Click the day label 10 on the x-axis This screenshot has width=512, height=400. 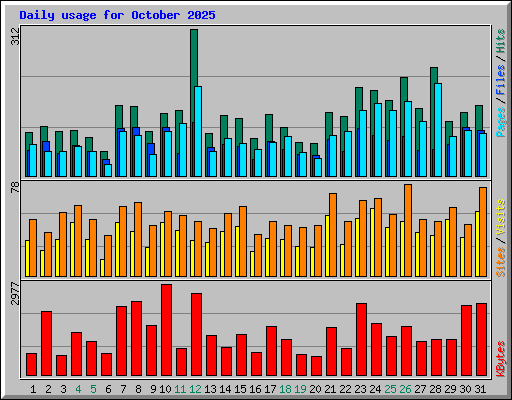click(165, 389)
